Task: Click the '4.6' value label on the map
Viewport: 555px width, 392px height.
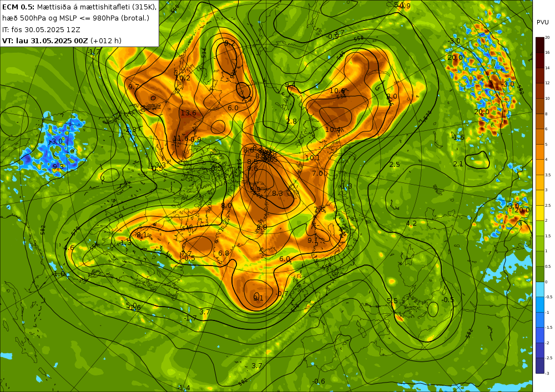Action: [69, 248]
